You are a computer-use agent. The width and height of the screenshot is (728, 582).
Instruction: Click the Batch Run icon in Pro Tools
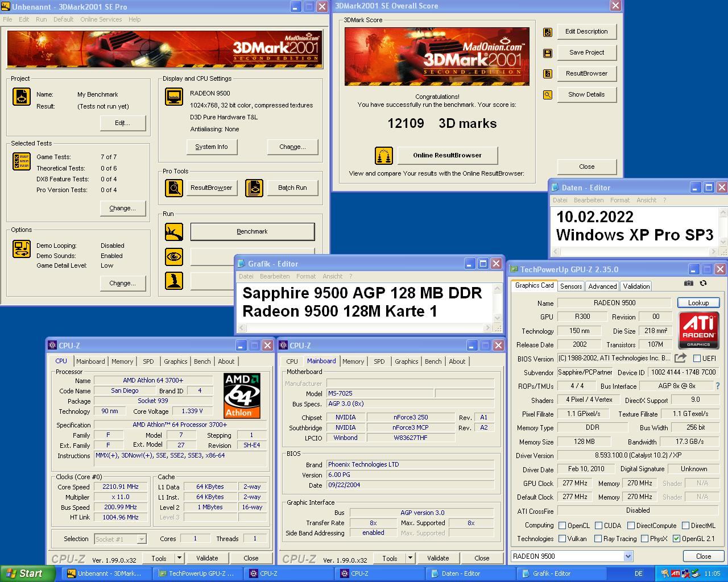(x=254, y=188)
